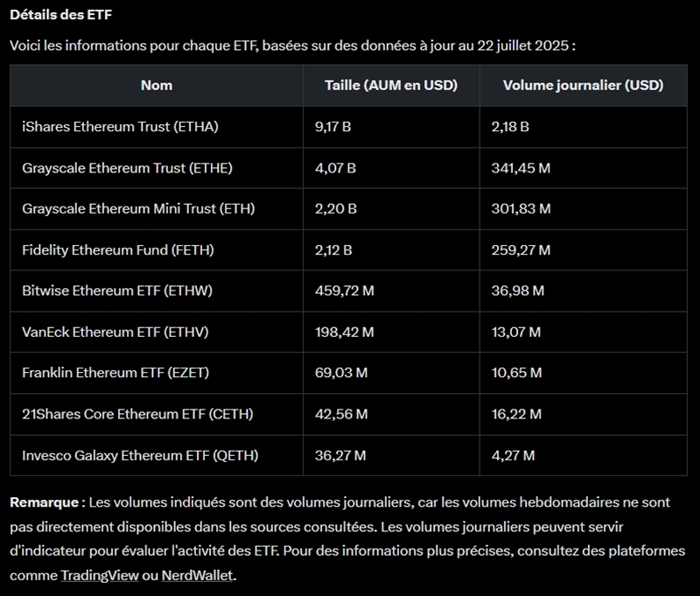Click the Remarque label in the note

(45, 502)
